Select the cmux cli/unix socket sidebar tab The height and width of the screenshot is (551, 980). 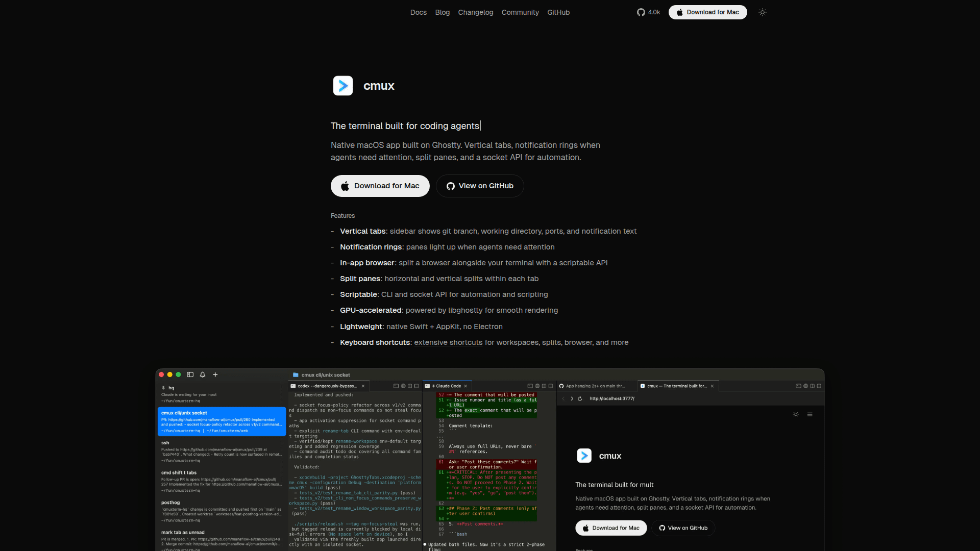coord(222,421)
